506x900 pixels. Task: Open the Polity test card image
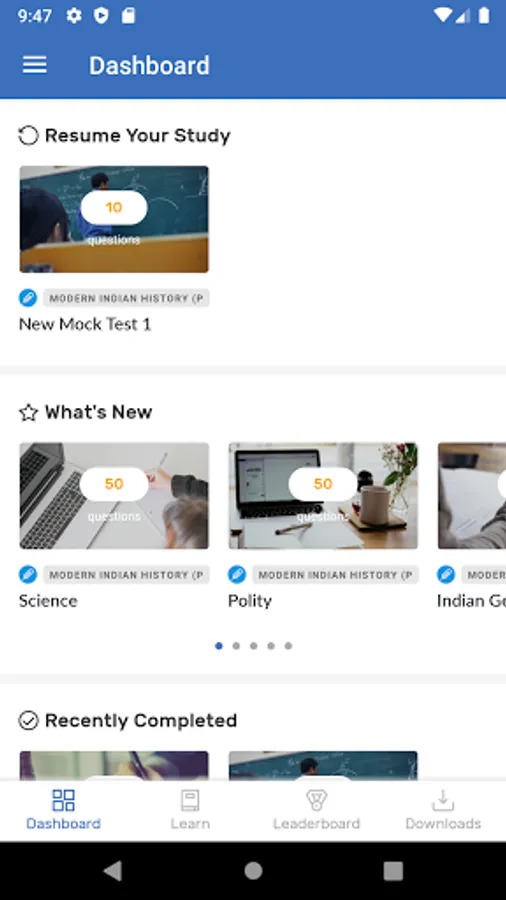tap(323, 496)
